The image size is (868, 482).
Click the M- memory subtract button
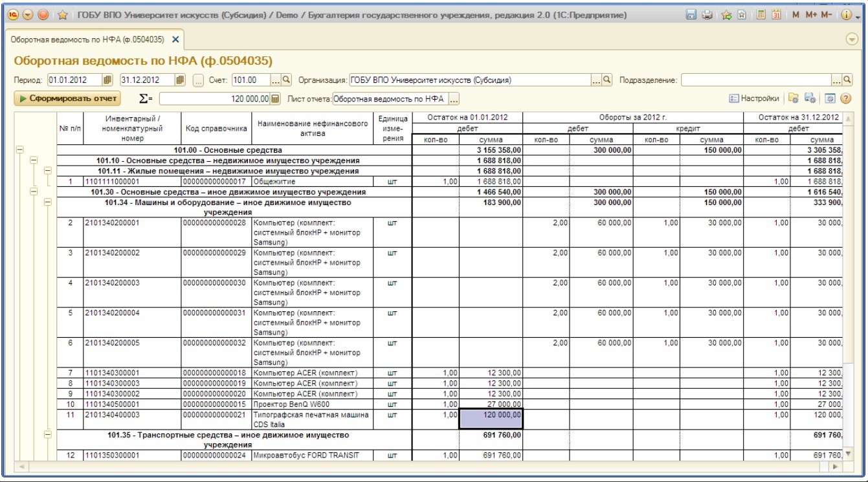(x=826, y=14)
